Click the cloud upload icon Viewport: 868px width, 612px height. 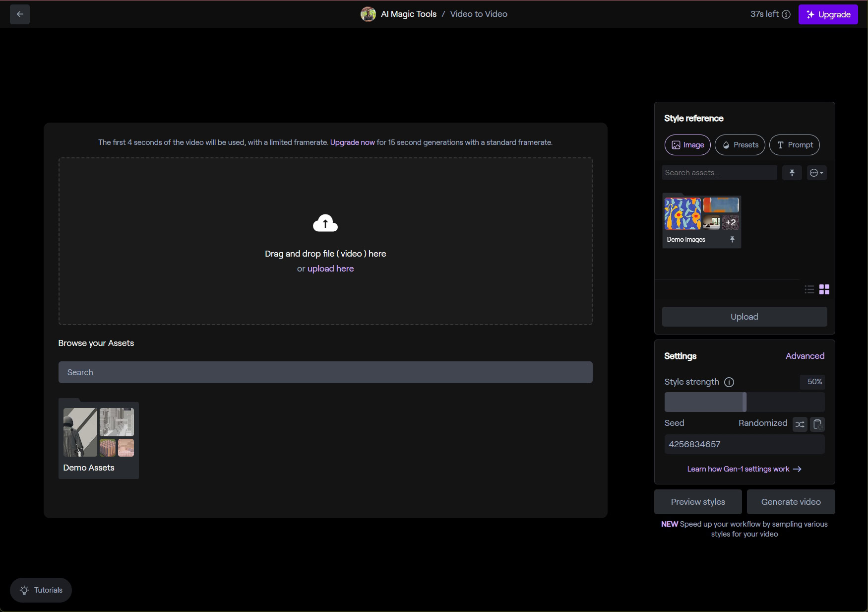[325, 223]
